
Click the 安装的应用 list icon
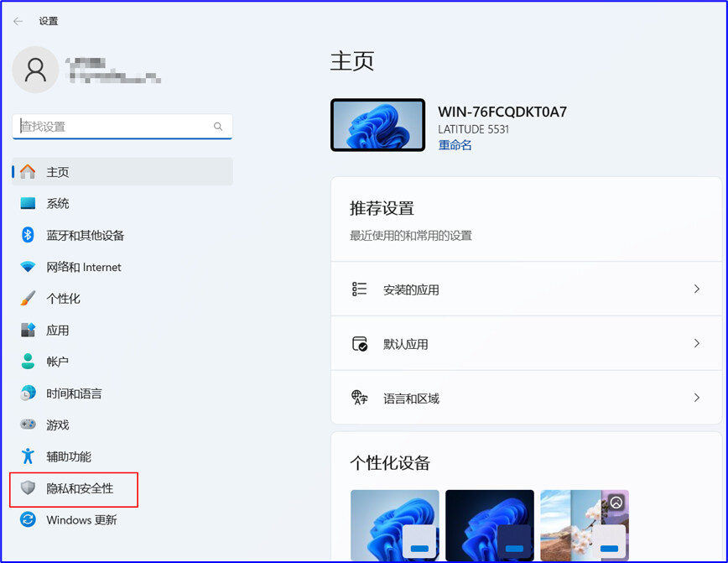pos(359,289)
